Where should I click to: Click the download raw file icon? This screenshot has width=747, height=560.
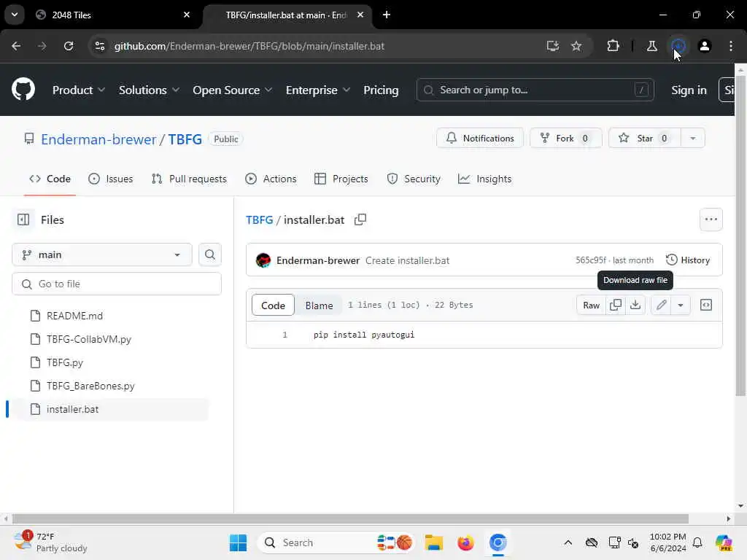pyautogui.click(x=635, y=305)
